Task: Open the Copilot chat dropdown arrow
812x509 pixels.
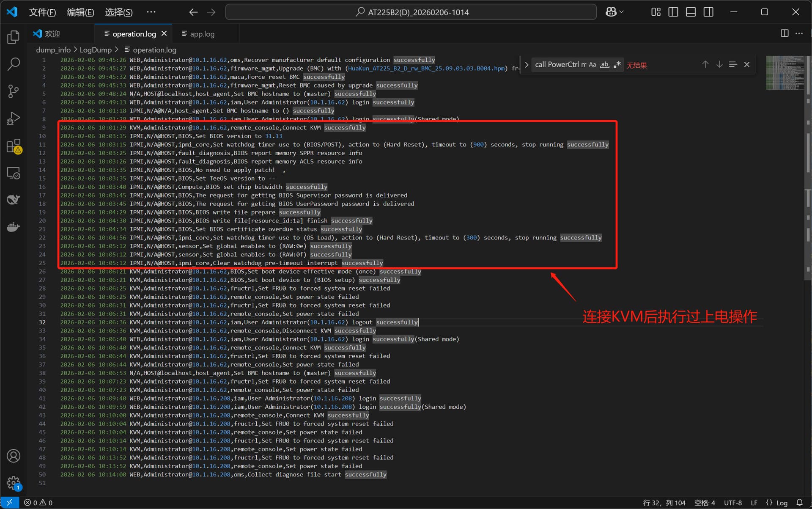Action: click(x=621, y=12)
